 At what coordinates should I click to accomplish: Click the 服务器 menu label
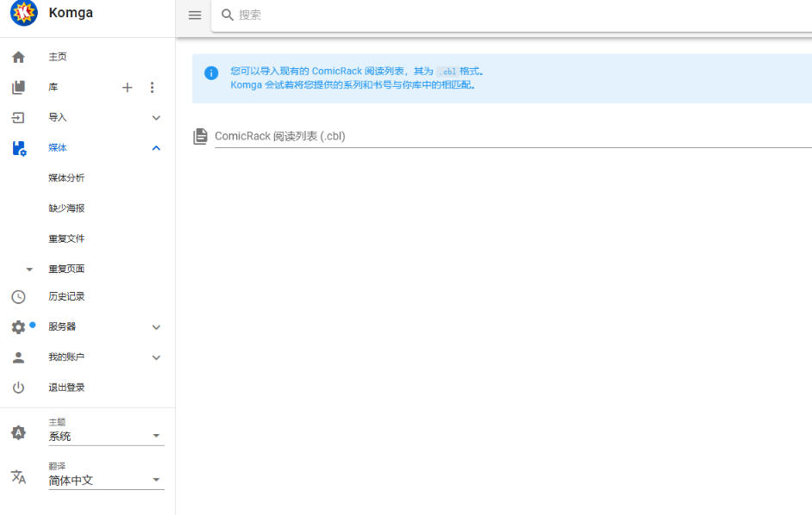point(62,326)
